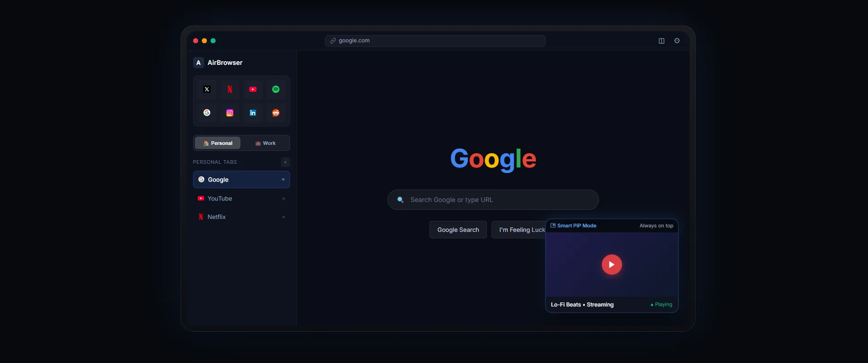Click the Smart PiP Mode icon
The width and height of the screenshot is (868, 363).
click(553, 225)
